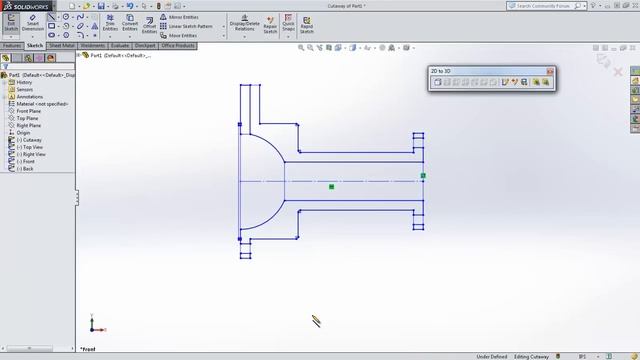This screenshot has width=640, height=360.
Task: Switch to DimXpert tab
Action: coord(145,46)
